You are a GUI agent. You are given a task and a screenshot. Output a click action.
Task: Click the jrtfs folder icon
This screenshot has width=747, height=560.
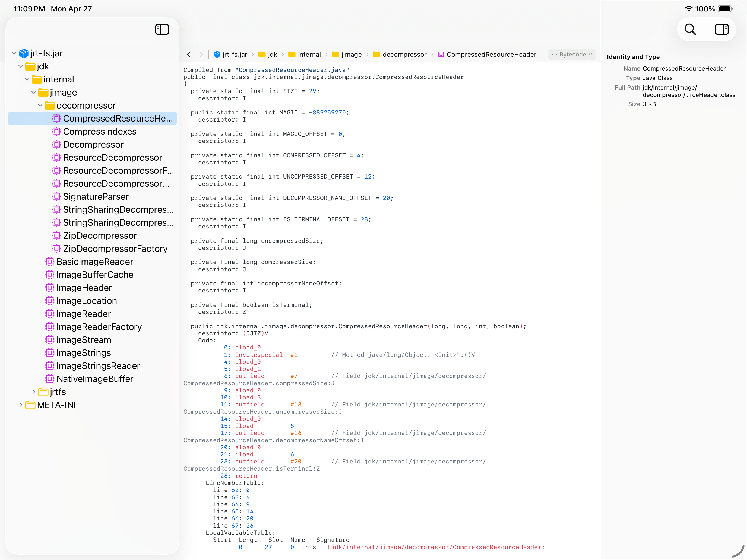43,392
